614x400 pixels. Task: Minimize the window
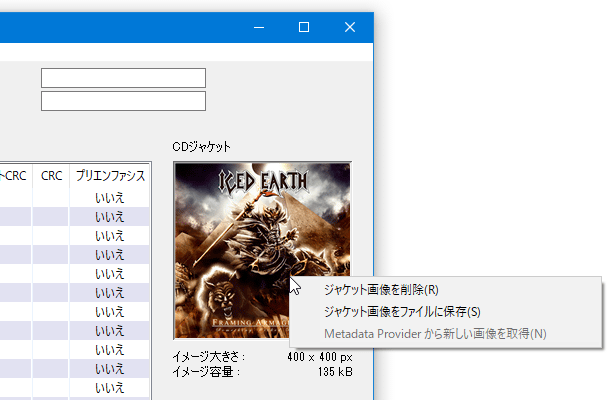click(259, 27)
